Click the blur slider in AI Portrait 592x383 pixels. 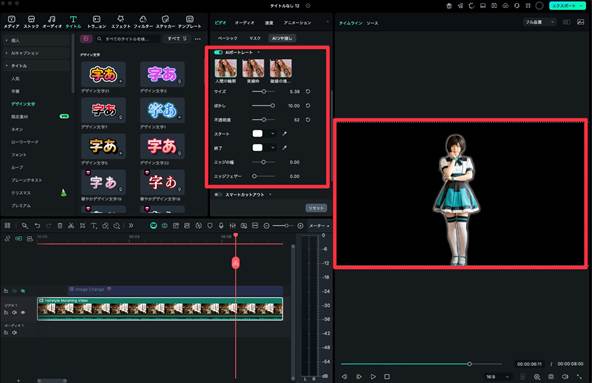tap(263, 106)
